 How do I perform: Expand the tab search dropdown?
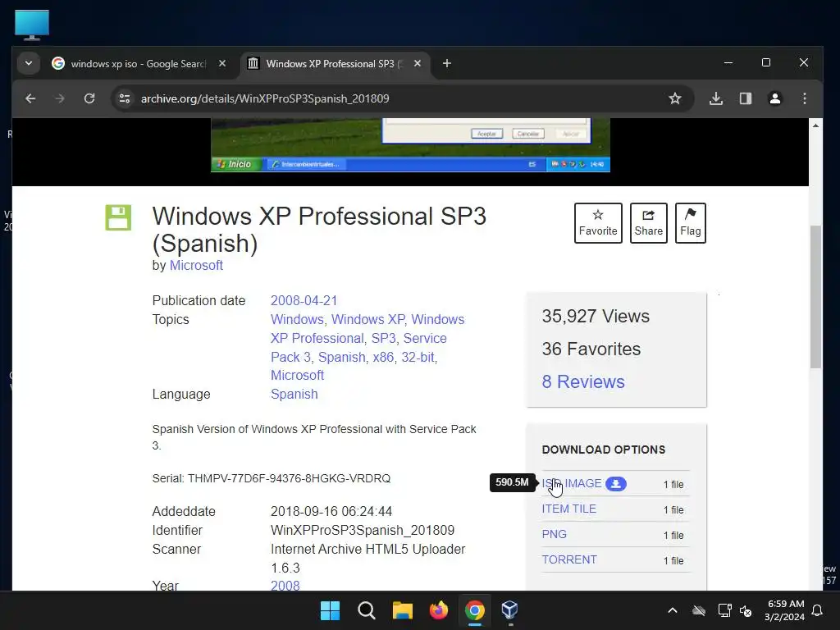29,64
